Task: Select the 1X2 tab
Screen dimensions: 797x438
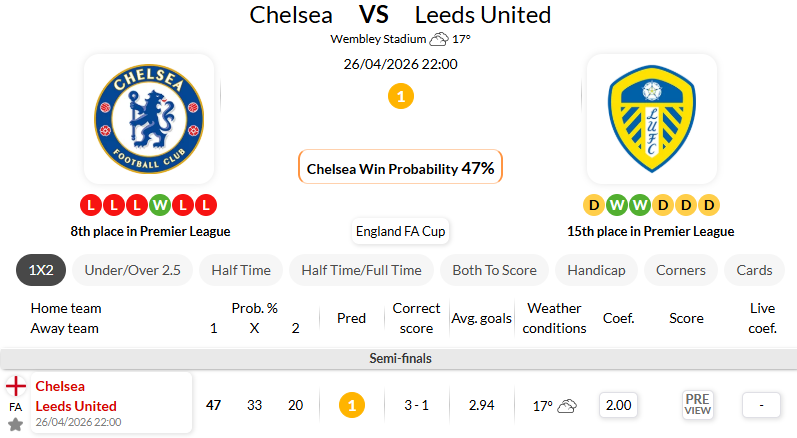Action: (42, 270)
